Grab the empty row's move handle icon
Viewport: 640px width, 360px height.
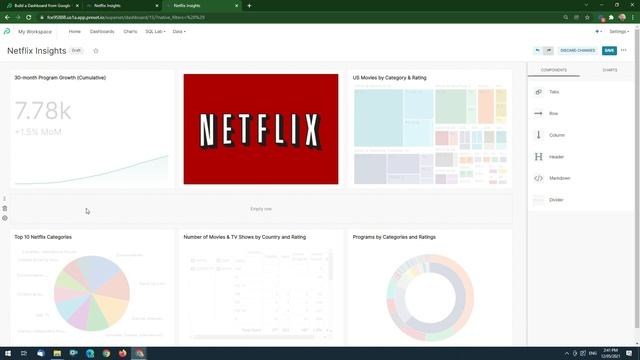tap(4, 199)
